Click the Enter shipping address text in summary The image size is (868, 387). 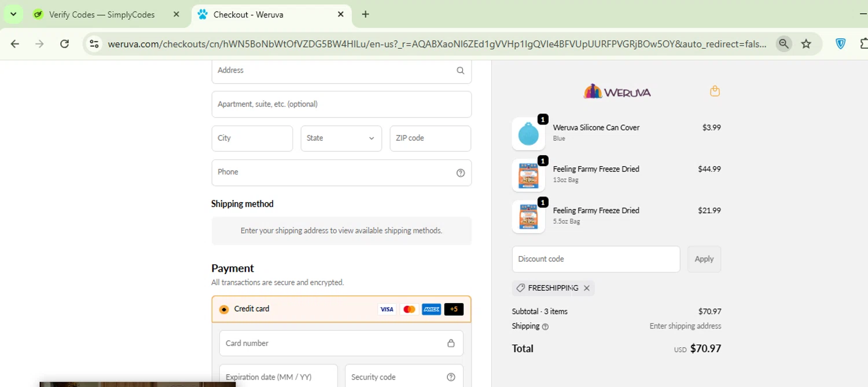tap(685, 326)
